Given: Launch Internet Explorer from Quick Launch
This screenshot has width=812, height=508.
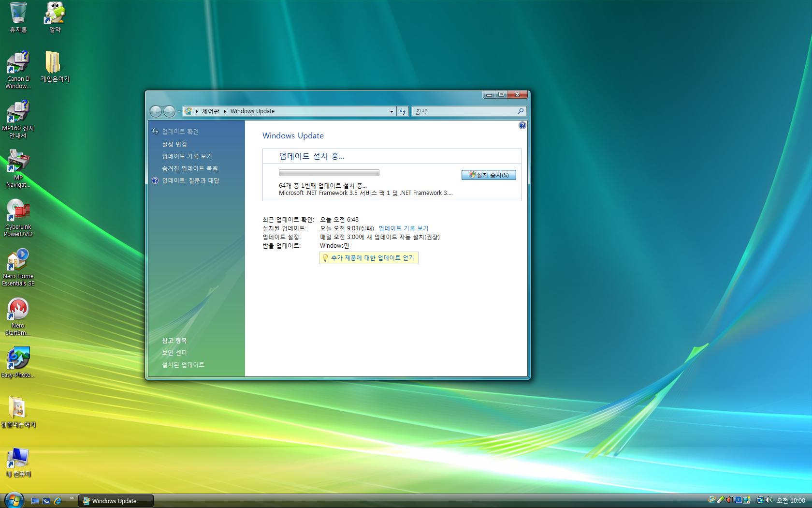Looking at the screenshot, I should tap(58, 501).
